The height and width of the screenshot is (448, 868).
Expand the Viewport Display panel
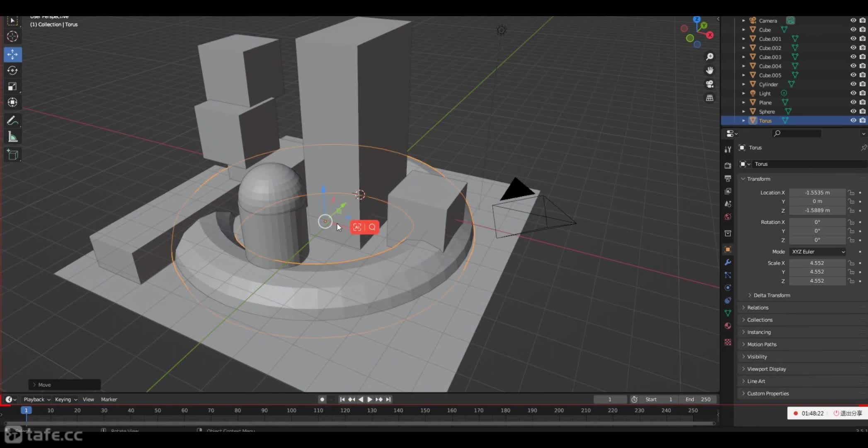(766, 369)
